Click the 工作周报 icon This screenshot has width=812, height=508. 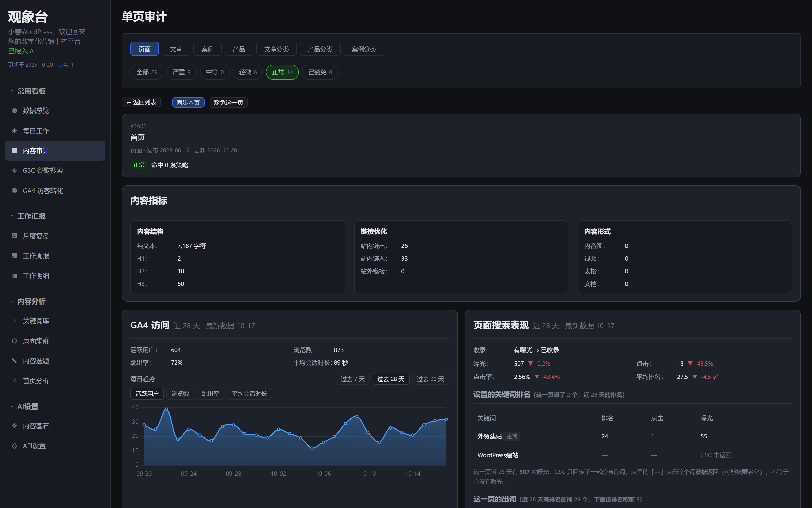click(14, 256)
